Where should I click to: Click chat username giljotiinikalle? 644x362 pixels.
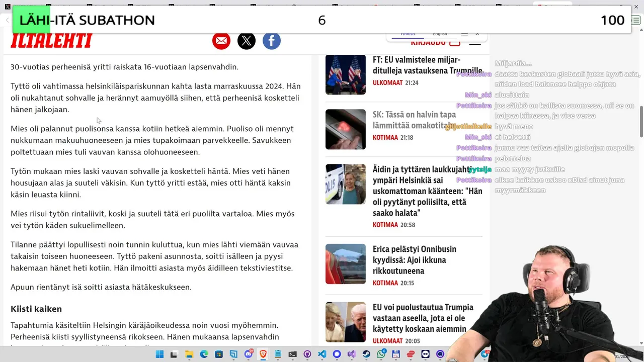tap(468, 127)
